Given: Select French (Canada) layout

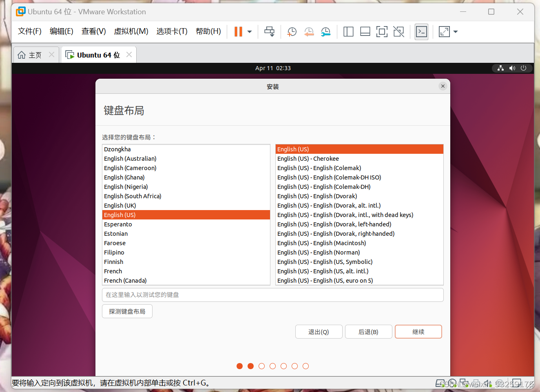Looking at the screenshot, I should 186,281.
